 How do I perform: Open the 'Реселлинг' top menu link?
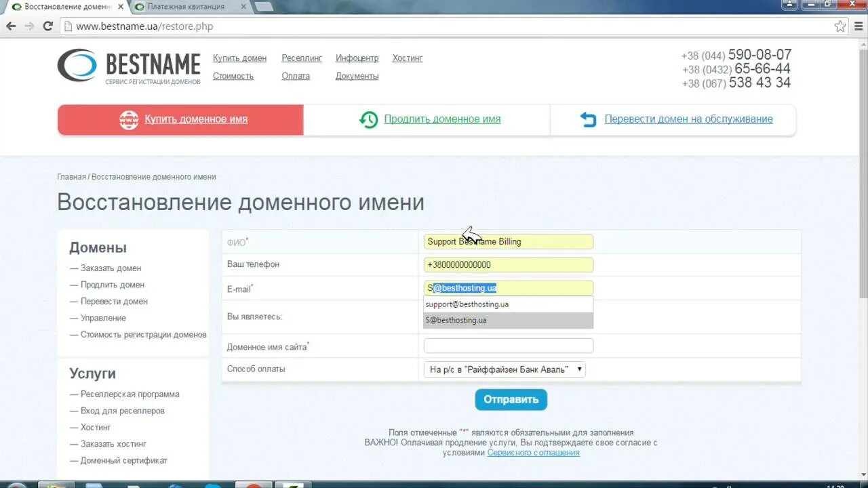[x=302, y=58]
